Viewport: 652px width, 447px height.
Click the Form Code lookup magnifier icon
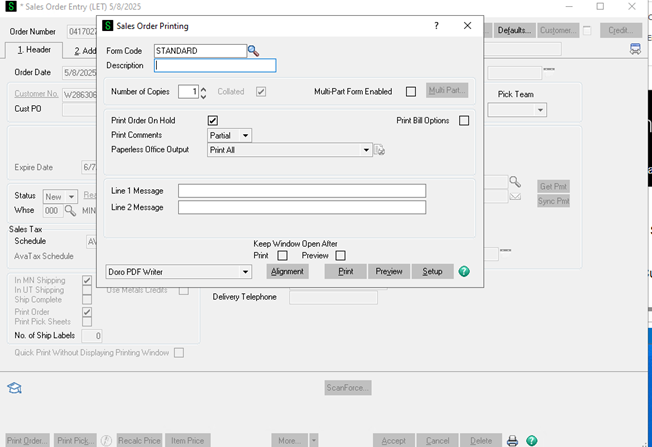point(254,50)
